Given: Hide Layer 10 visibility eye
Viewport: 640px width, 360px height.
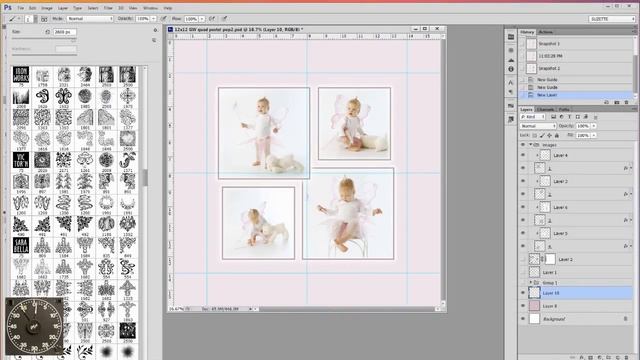Looking at the screenshot, I should (523, 293).
